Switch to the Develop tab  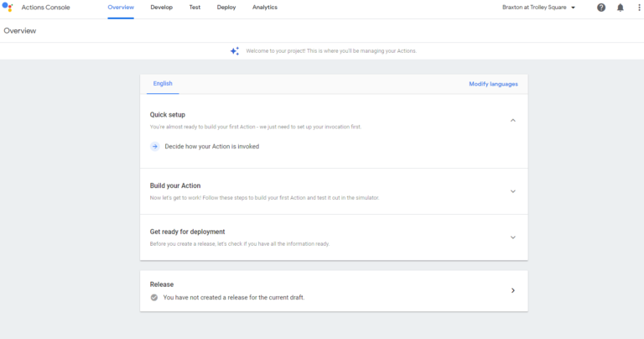(161, 8)
